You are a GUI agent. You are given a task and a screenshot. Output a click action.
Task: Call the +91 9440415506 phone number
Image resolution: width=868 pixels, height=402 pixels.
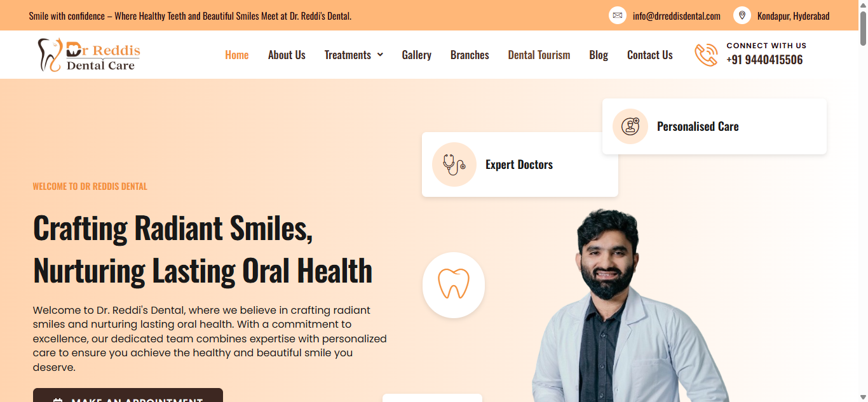click(x=764, y=60)
